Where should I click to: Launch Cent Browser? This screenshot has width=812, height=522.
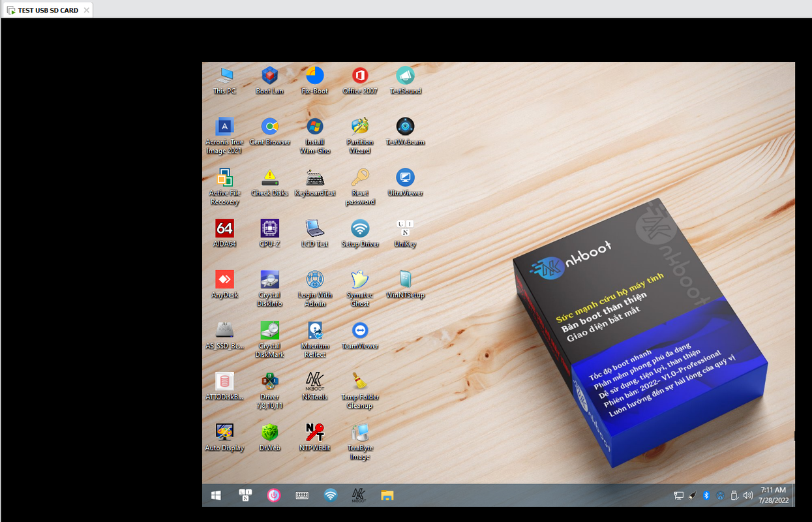270,132
